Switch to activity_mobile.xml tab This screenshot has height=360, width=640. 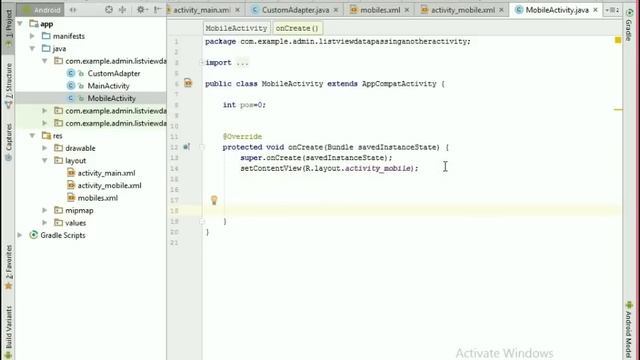(x=462, y=10)
